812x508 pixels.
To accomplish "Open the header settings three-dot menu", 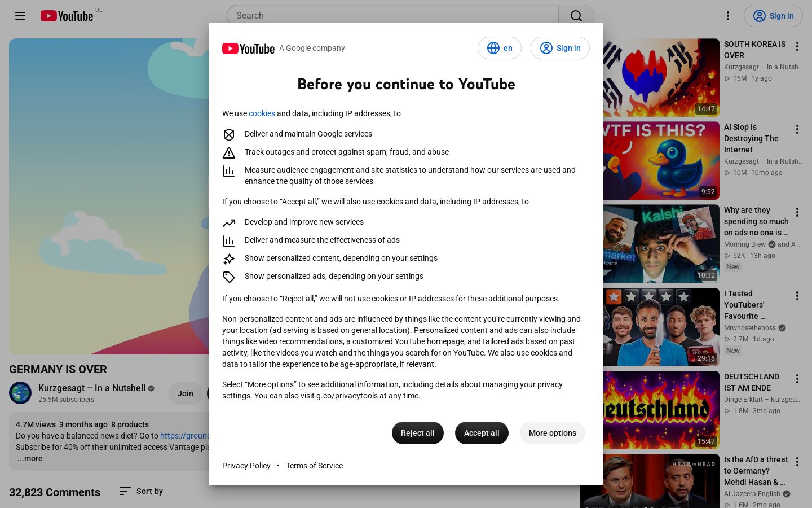I will (728, 16).
